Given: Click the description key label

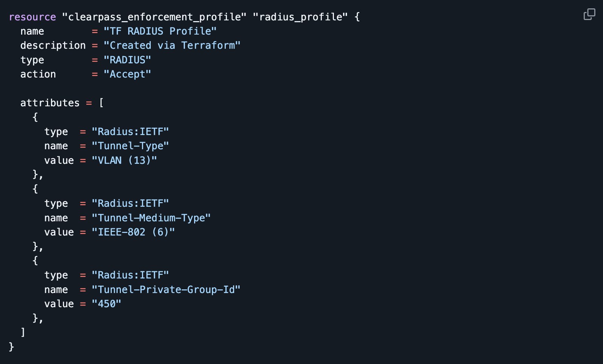Looking at the screenshot, I should [53, 46].
